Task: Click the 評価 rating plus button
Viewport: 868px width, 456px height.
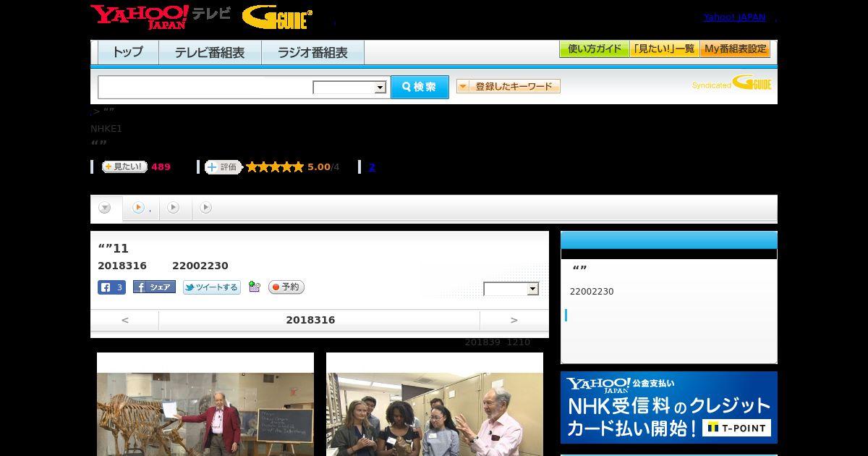Action: (x=223, y=167)
